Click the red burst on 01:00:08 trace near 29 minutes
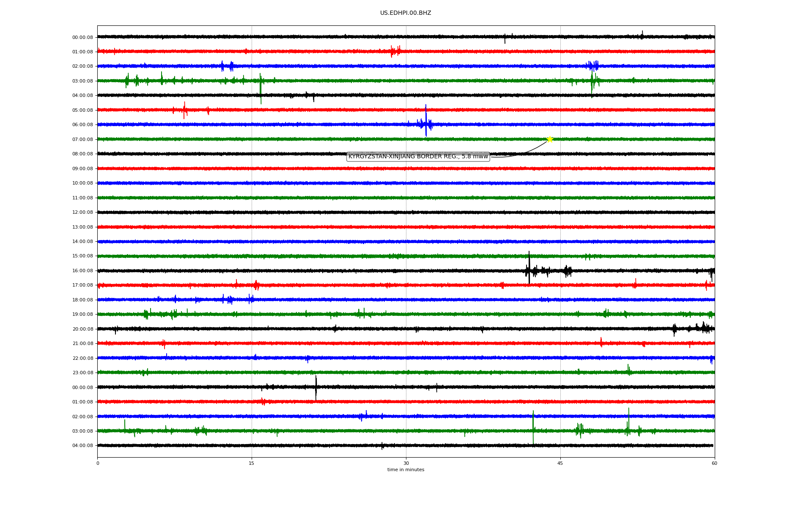The width and height of the screenshot is (812, 508). coord(395,51)
